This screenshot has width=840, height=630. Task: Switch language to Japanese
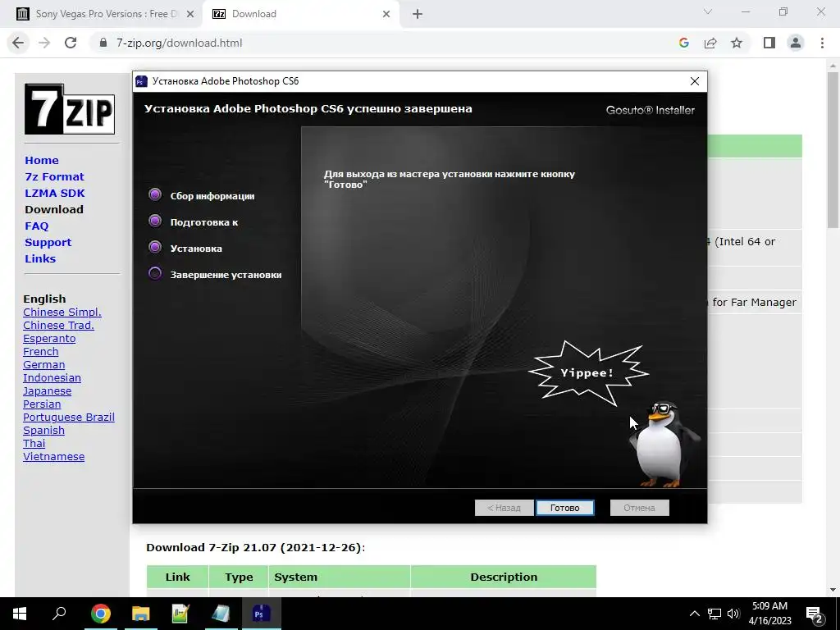[x=47, y=391]
